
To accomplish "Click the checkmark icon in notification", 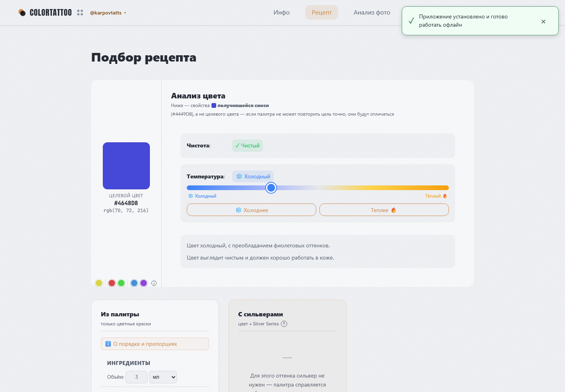I will (411, 21).
